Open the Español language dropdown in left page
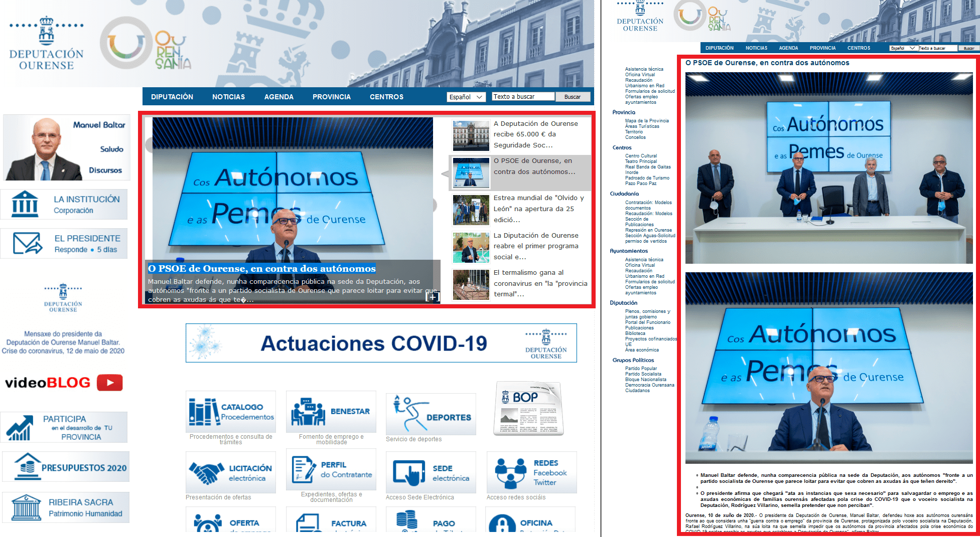980x537 pixels. tap(466, 97)
